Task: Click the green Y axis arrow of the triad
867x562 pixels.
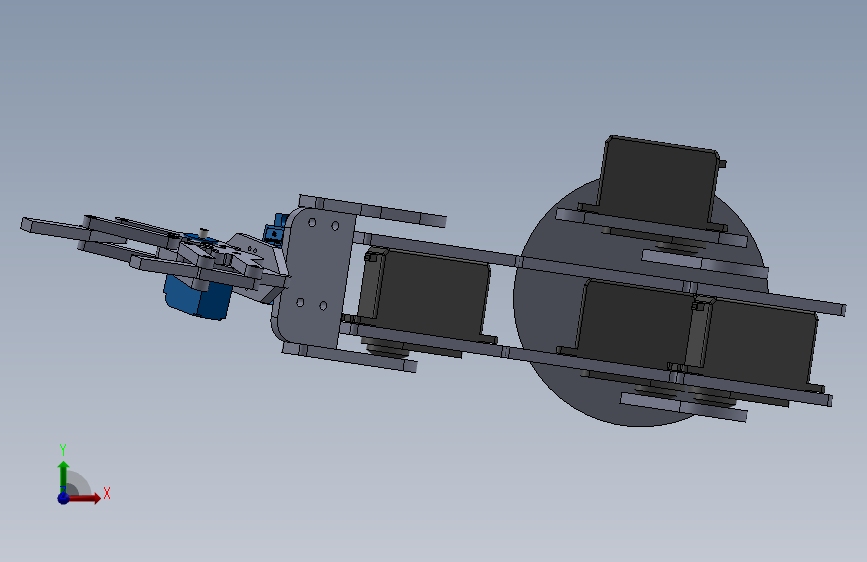Action: (x=63, y=477)
